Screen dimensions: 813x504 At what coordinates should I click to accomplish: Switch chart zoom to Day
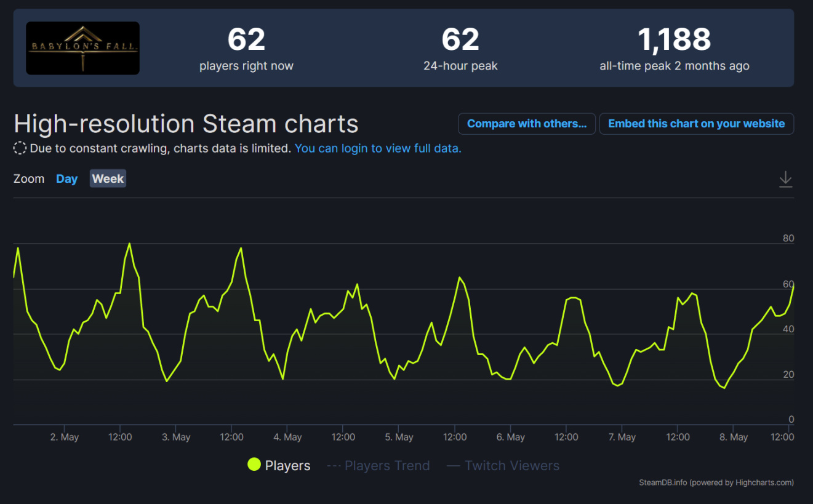pyautogui.click(x=67, y=179)
